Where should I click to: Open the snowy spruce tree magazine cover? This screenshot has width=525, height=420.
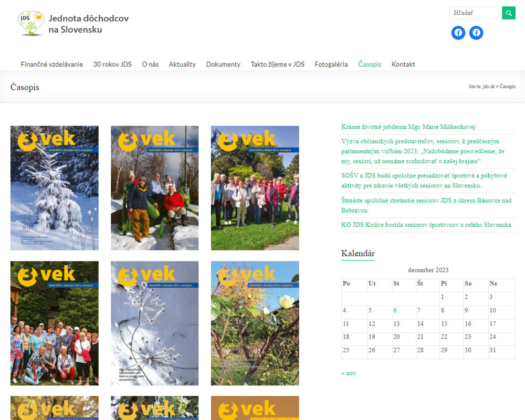click(55, 188)
